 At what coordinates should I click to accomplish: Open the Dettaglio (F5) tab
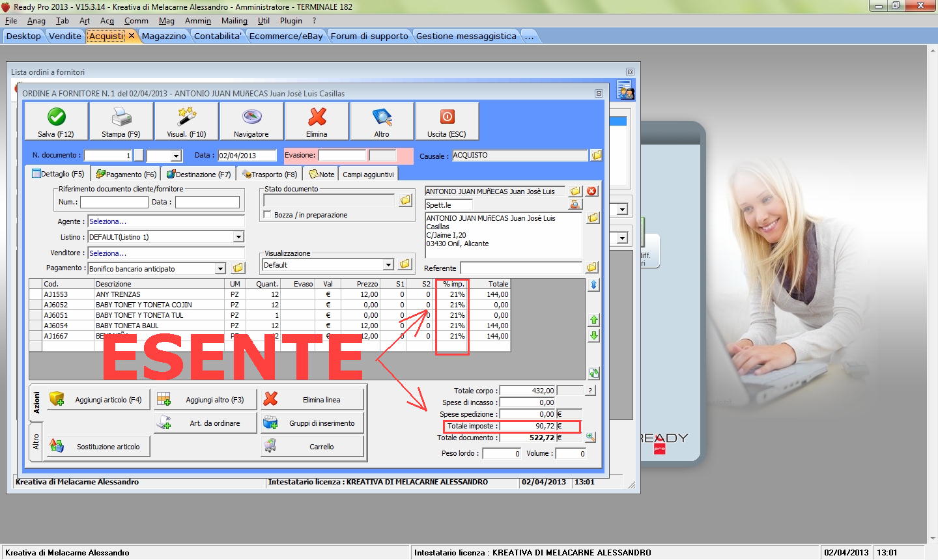(x=57, y=174)
